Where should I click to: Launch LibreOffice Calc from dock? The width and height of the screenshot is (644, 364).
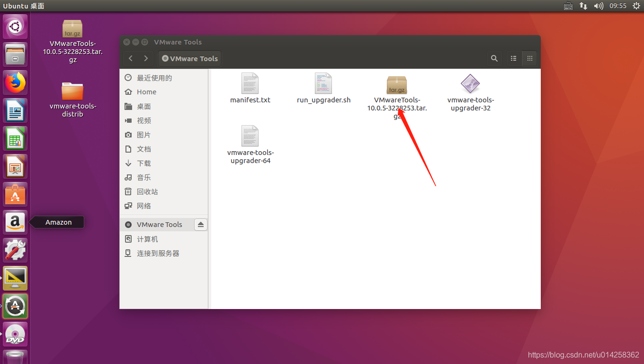(x=15, y=138)
